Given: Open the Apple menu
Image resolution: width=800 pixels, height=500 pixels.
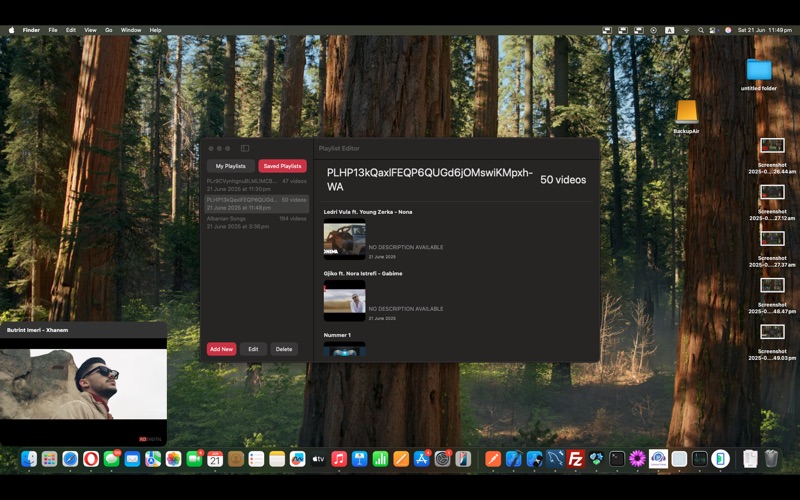Looking at the screenshot, I should (11, 30).
